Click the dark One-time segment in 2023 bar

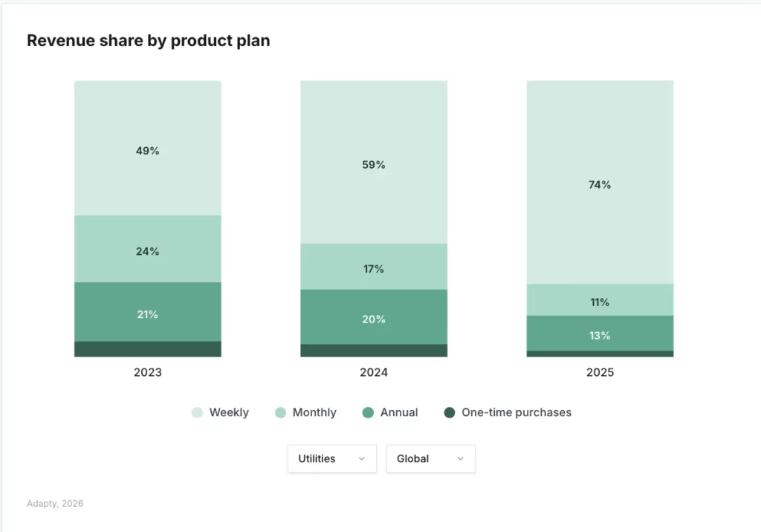(147, 348)
